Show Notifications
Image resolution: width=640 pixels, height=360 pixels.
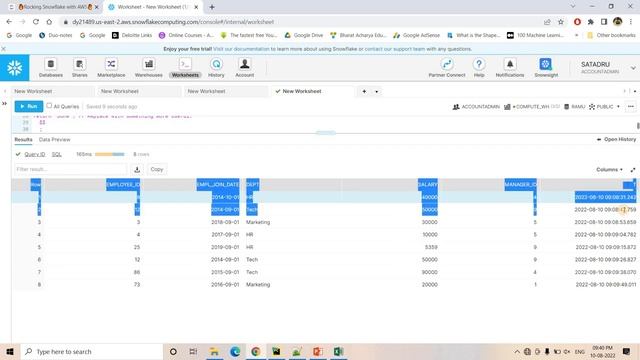click(x=510, y=68)
